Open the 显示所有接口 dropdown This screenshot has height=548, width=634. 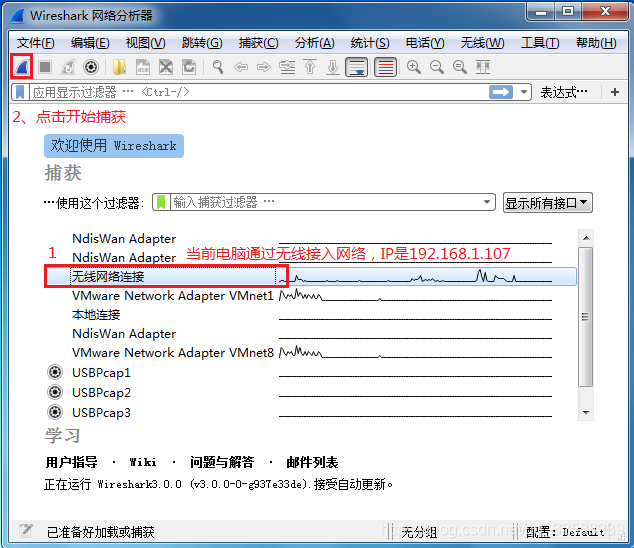547,203
